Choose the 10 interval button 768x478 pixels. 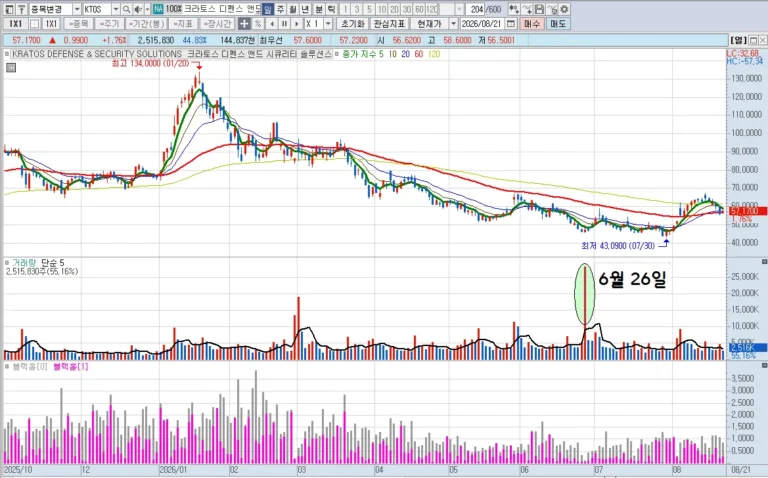382,9
